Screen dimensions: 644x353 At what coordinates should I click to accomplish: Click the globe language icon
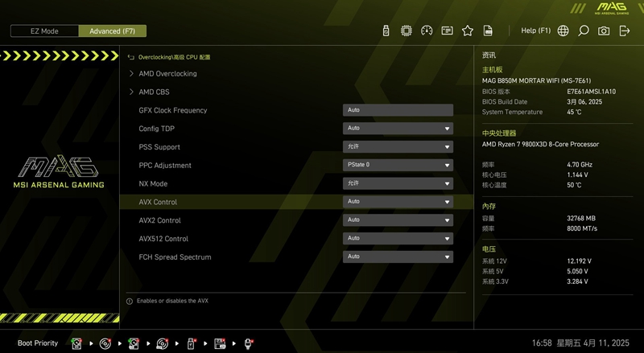(x=563, y=31)
